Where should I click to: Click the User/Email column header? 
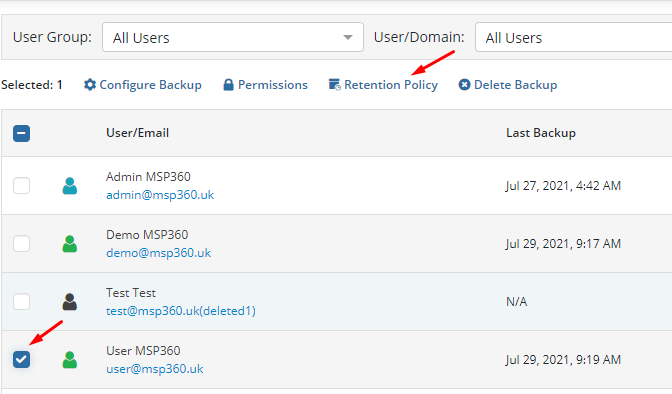pos(138,133)
